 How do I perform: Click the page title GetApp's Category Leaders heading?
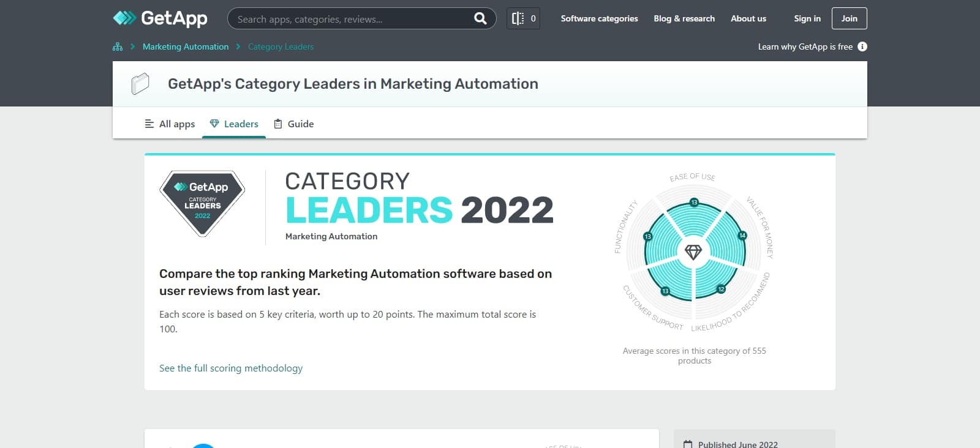(353, 84)
